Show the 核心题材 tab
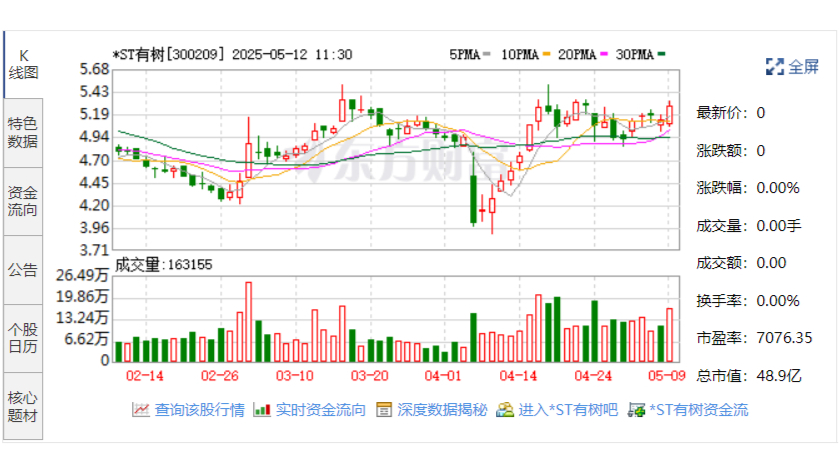The image size is (840, 473). 23,406
